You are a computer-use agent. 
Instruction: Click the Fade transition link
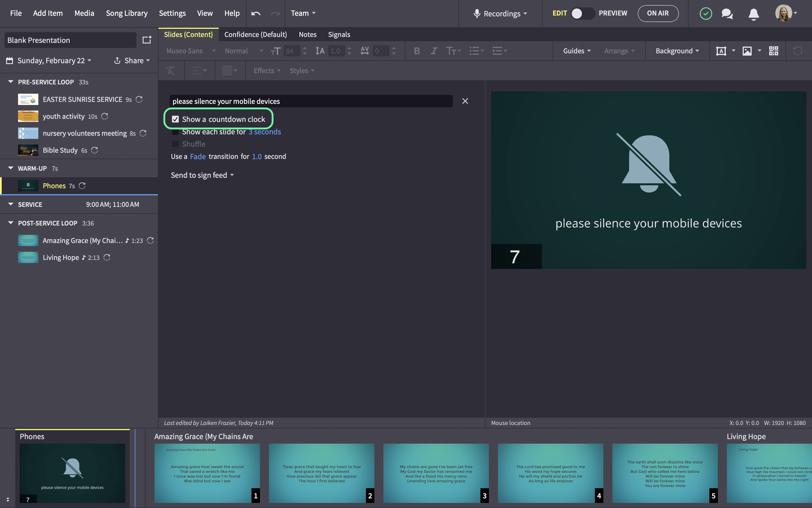[198, 157]
